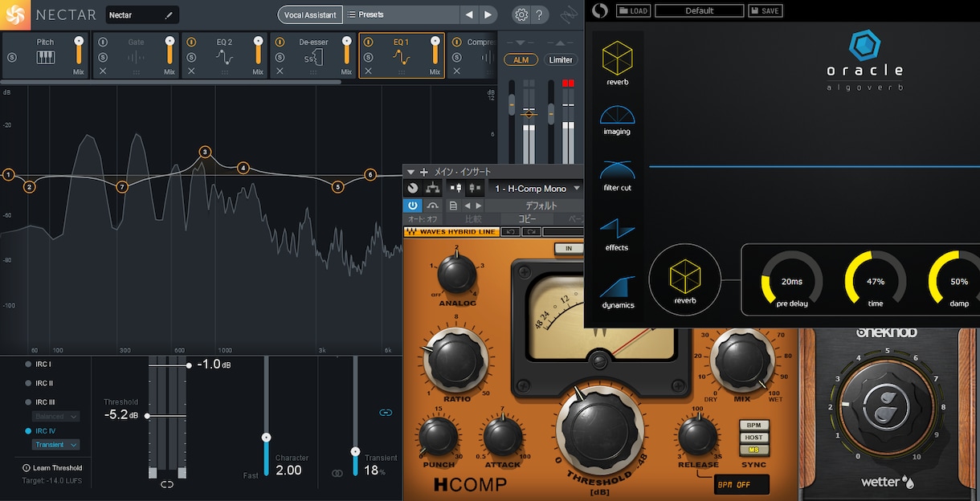Open the Transient style dropdown

tap(56, 445)
